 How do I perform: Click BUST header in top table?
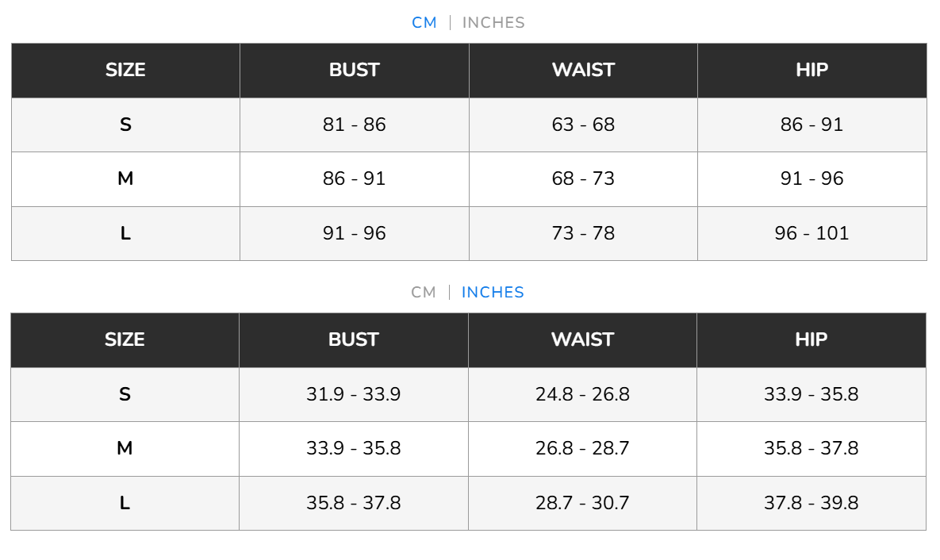(355, 70)
